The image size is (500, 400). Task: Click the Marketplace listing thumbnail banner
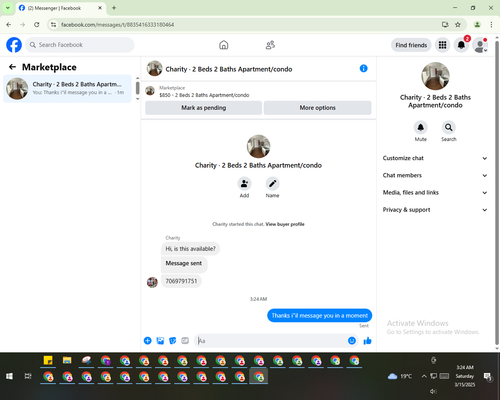click(x=150, y=91)
